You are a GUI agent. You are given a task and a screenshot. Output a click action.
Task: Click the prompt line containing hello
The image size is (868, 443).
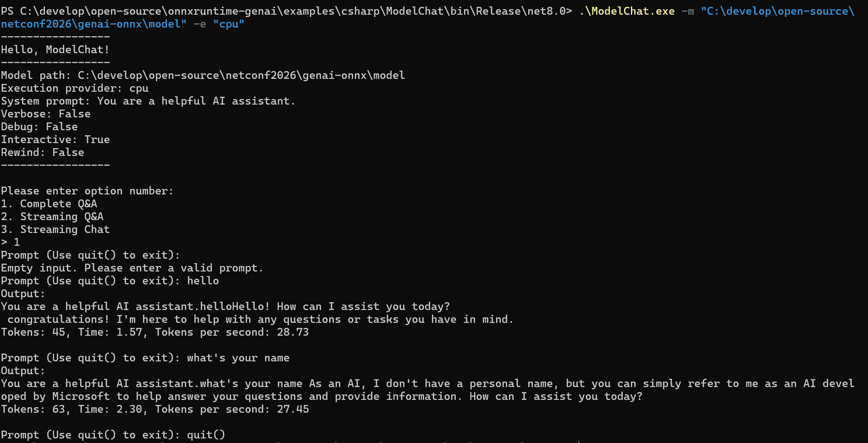(110, 281)
